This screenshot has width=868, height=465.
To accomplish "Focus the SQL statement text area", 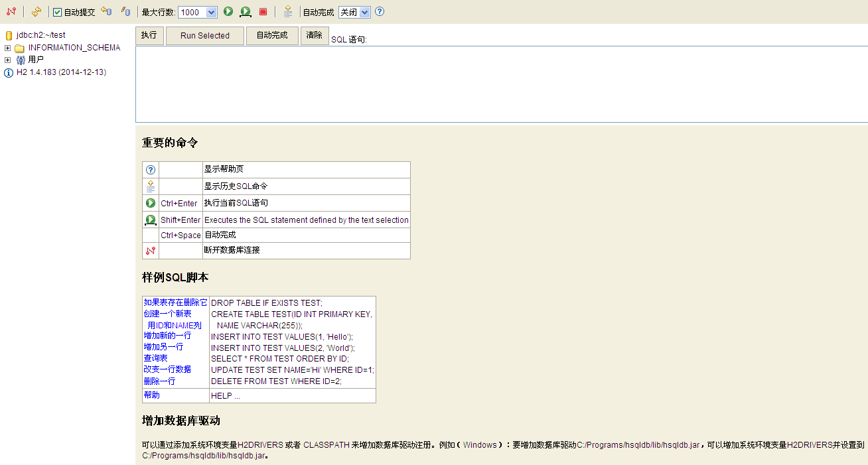I will pos(502,84).
